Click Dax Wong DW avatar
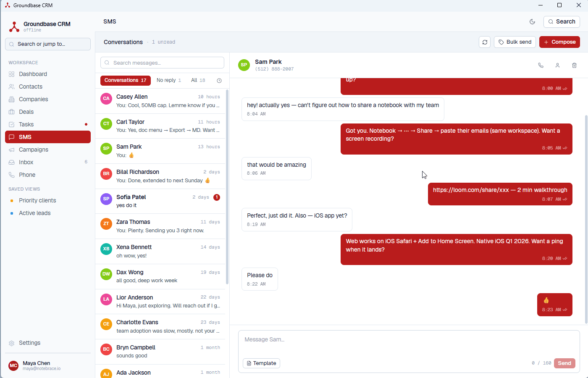This screenshot has width=588, height=378. 106,274
